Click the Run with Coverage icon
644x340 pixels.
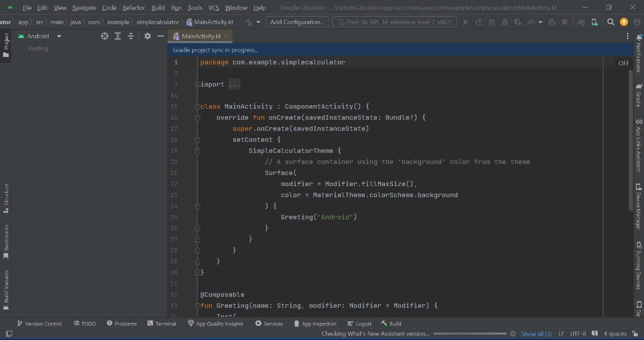click(x=518, y=22)
